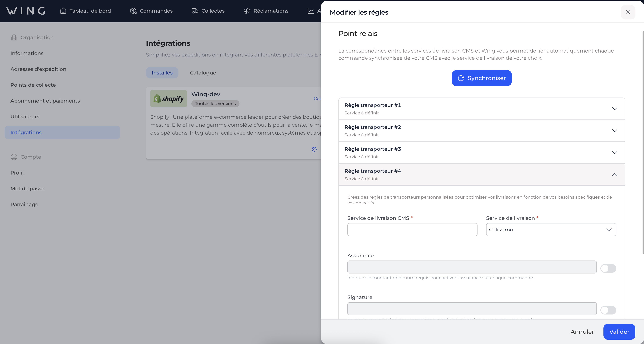
Task: Click the Tableau de bord home icon
Action: pos(63,11)
